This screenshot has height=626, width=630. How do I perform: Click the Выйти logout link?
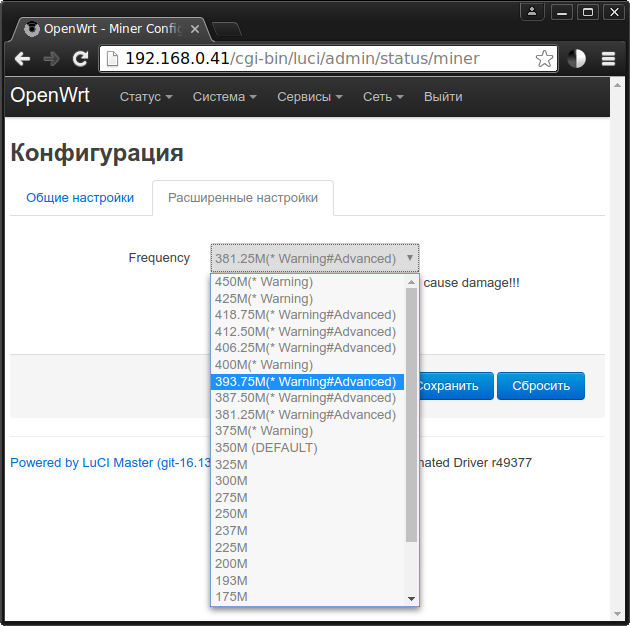click(443, 97)
